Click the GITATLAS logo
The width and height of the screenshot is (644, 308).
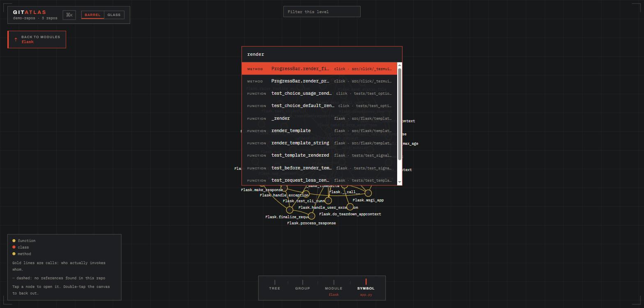30,12
